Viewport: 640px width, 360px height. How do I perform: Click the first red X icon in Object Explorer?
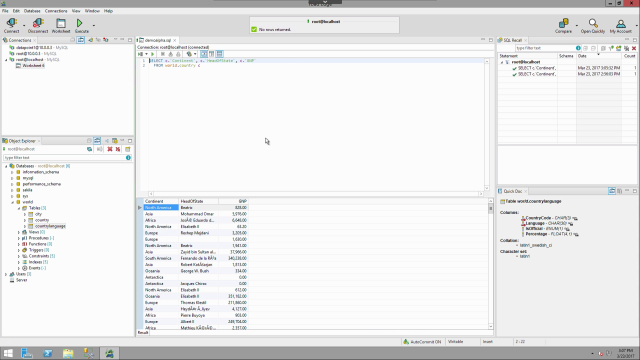pyautogui.click(x=110, y=149)
